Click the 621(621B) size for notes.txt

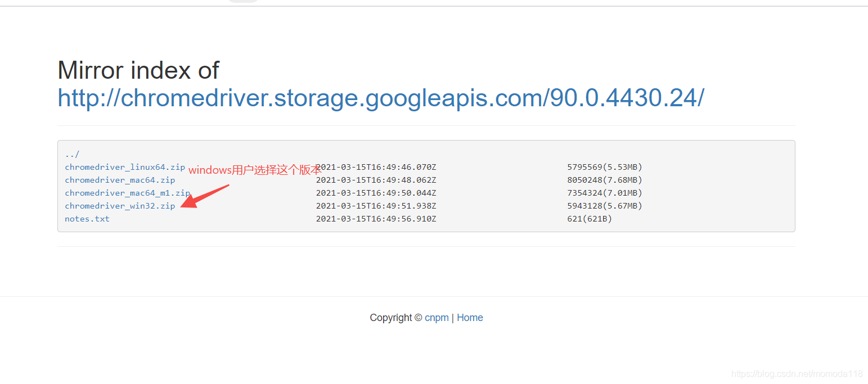tap(590, 219)
